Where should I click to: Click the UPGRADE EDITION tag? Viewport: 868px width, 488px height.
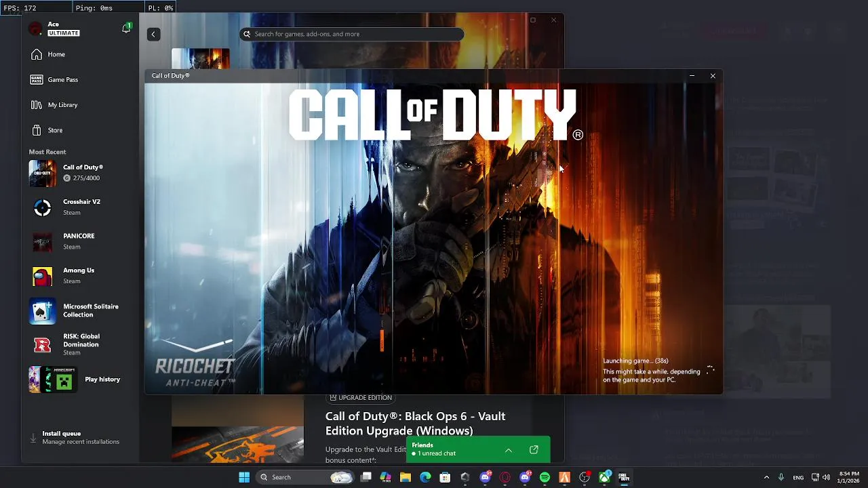tap(361, 397)
